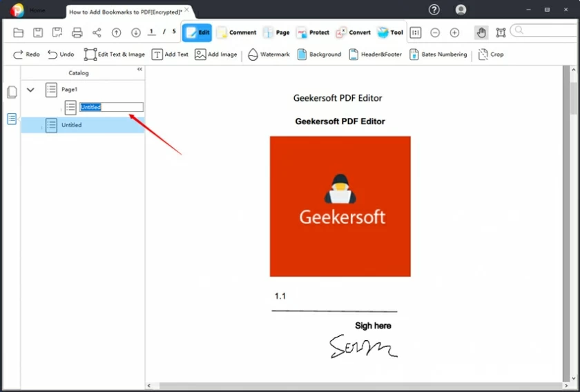Open the Header&Footer option
The height and width of the screenshot is (392, 580).
pyautogui.click(x=376, y=55)
